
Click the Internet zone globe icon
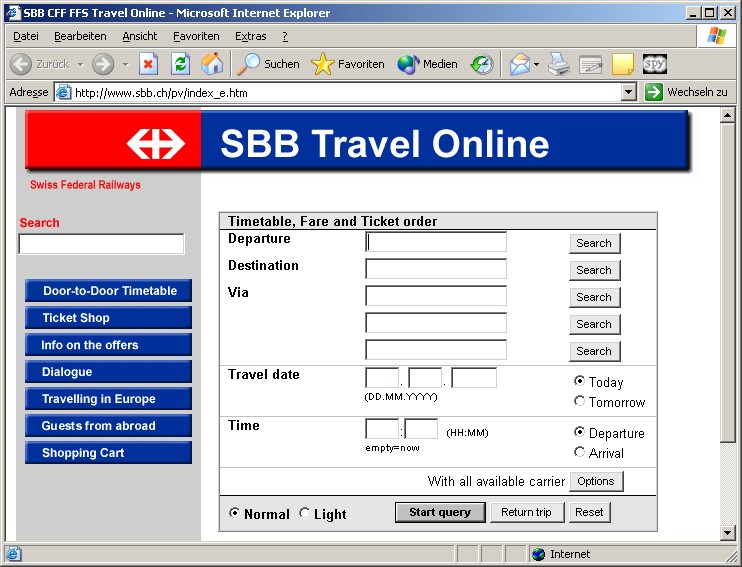[538, 554]
